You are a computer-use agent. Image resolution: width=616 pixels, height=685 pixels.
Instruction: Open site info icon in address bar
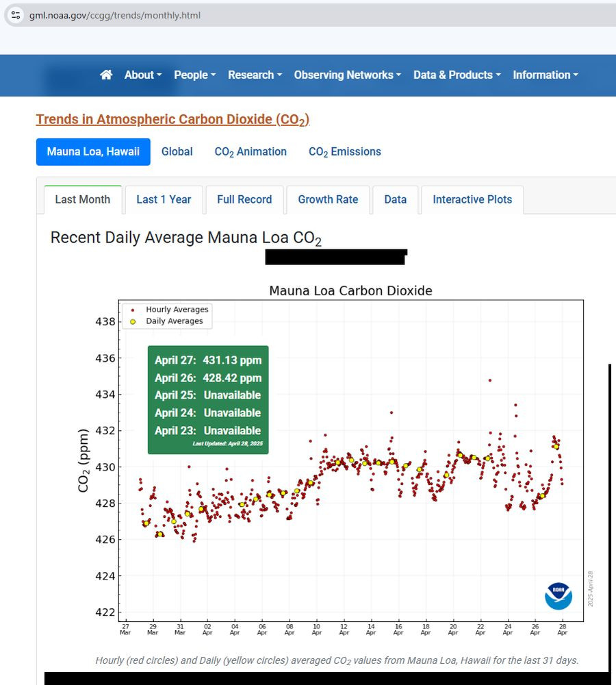click(16, 15)
